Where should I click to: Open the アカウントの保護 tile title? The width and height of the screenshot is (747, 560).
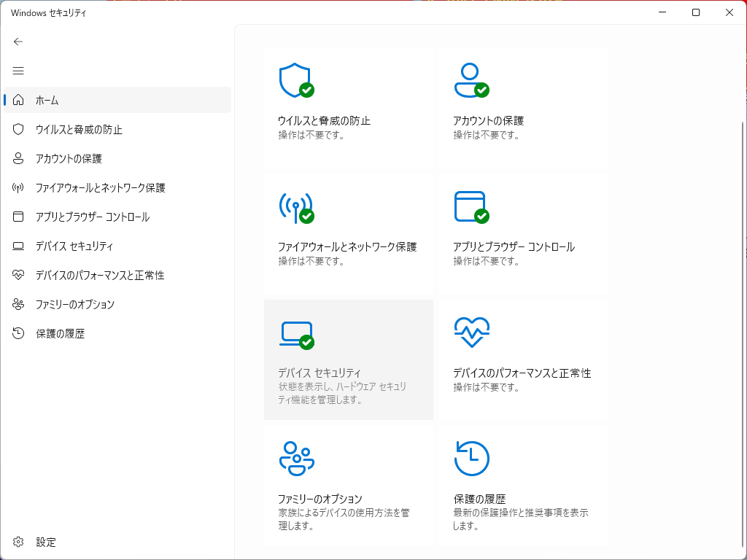pyautogui.click(x=488, y=121)
